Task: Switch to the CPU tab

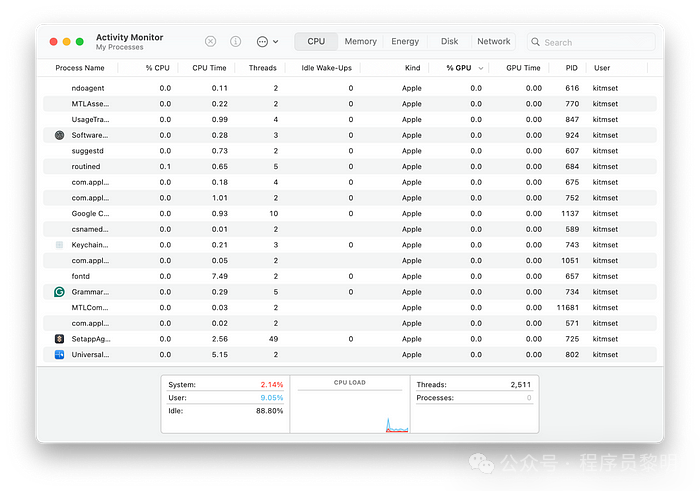Action: click(x=316, y=42)
